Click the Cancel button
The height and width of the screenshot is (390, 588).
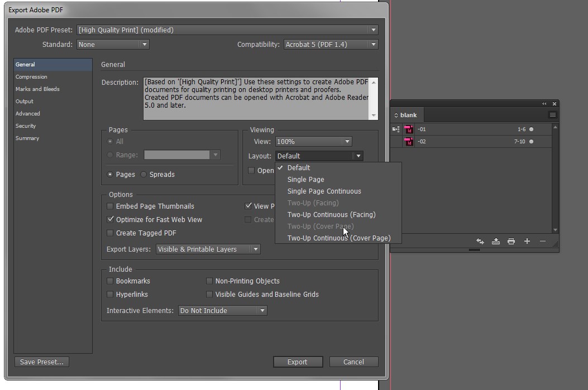coord(353,362)
